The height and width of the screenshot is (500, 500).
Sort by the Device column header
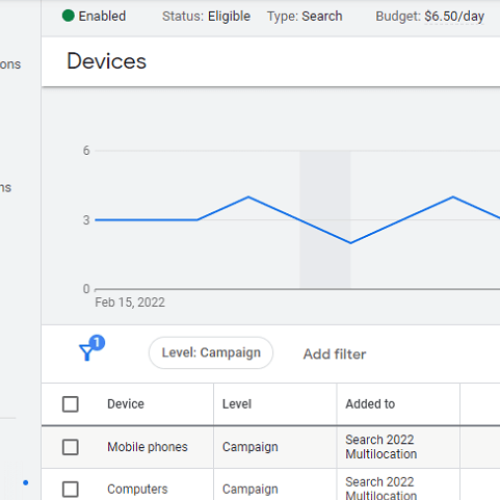(126, 404)
